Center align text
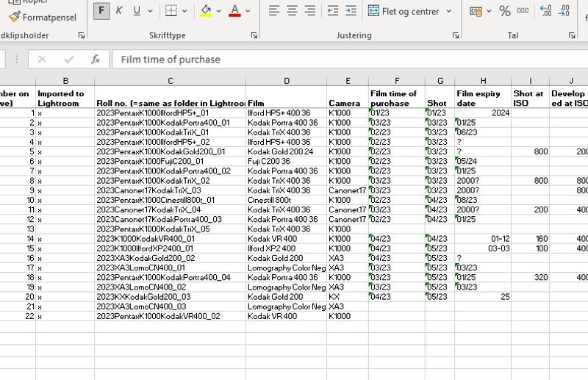 click(x=292, y=11)
